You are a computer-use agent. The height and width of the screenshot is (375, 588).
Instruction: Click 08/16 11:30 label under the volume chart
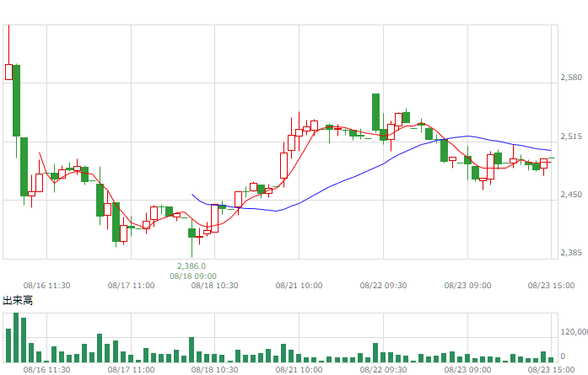tap(47, 370)
